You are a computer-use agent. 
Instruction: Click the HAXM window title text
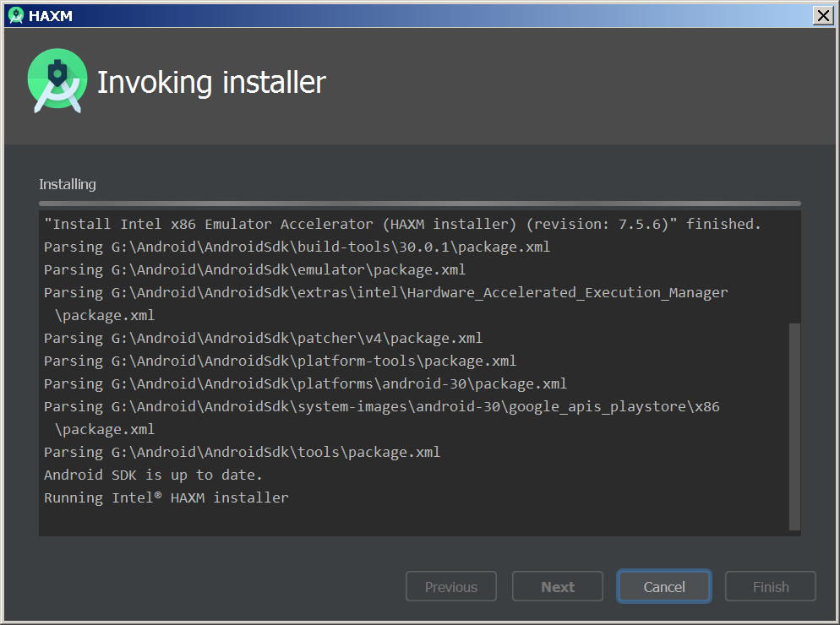51,16
